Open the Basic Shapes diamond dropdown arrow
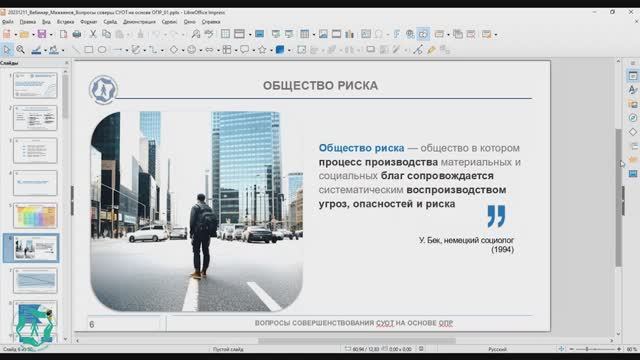 point(182,50)
